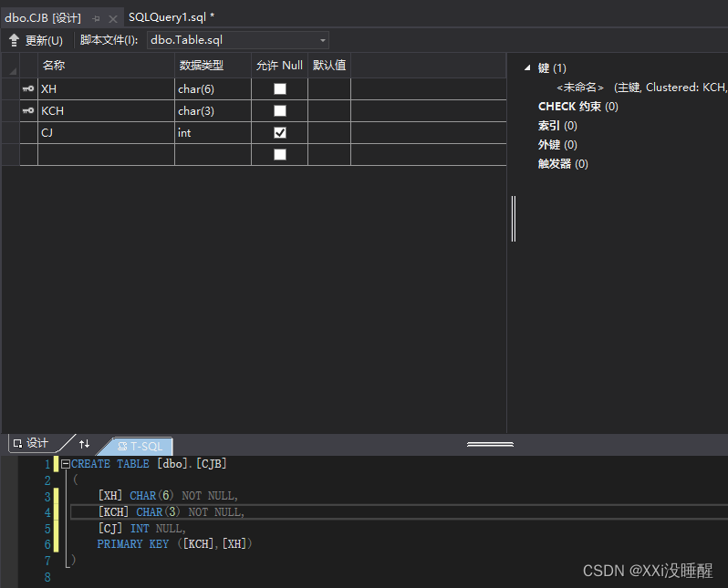Click the KCH name cell
This screenshot has height=588, width=728.
(106, 110)
